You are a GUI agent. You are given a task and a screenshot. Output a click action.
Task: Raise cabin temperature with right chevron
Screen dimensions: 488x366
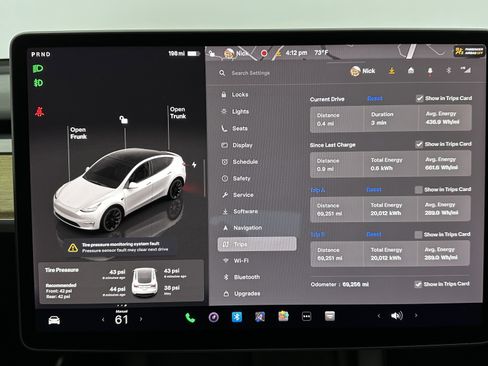[x=141, y=319]
